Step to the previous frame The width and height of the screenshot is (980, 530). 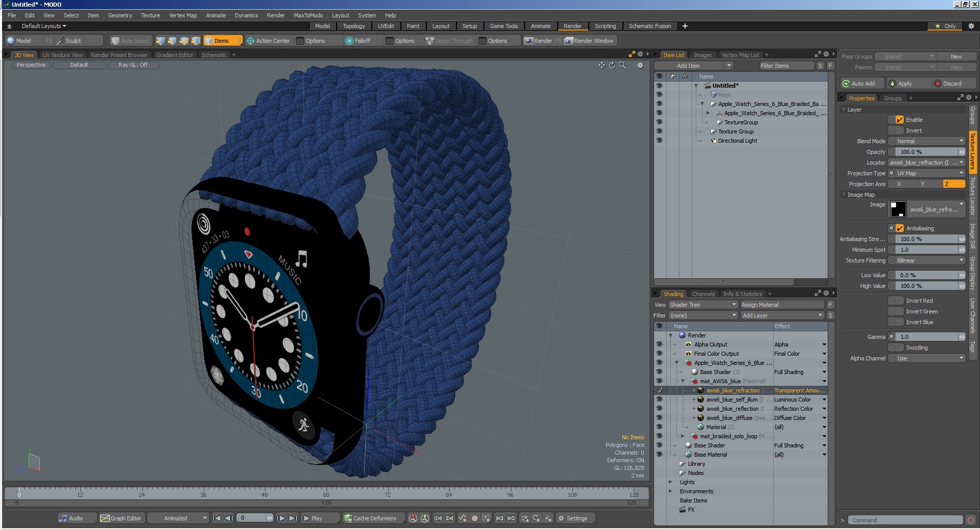pos(229,518)
